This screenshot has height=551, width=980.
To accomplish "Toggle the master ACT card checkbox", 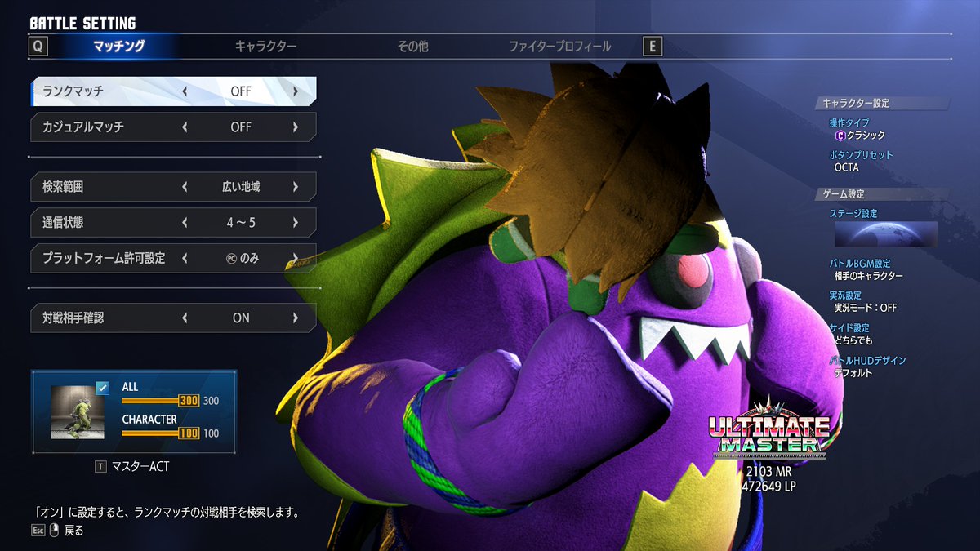I will point(102,388).
